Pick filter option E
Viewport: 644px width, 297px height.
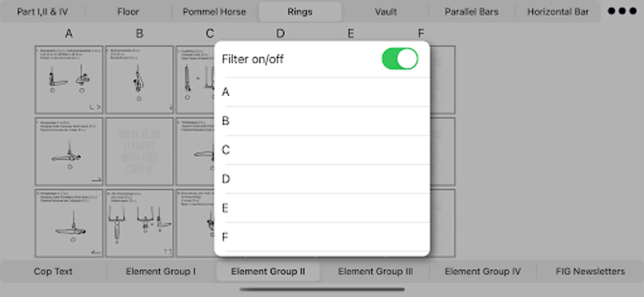click(x=322, y=208)
